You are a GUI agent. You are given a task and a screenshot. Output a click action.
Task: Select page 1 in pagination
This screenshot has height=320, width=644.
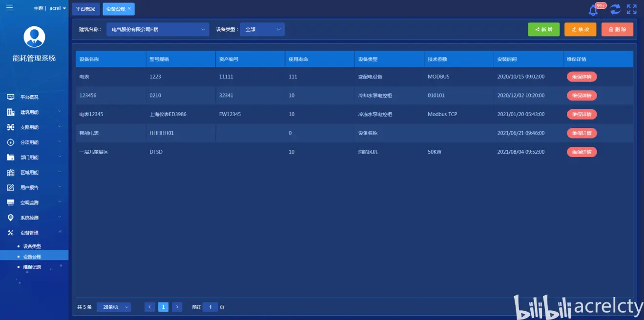pyautogui.click(x=164, y=307)
